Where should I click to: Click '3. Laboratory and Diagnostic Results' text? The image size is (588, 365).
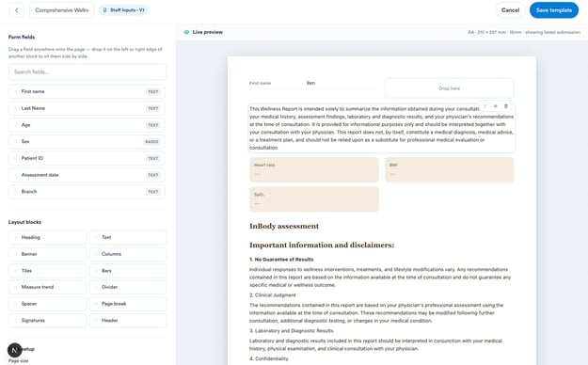[292, 331]
